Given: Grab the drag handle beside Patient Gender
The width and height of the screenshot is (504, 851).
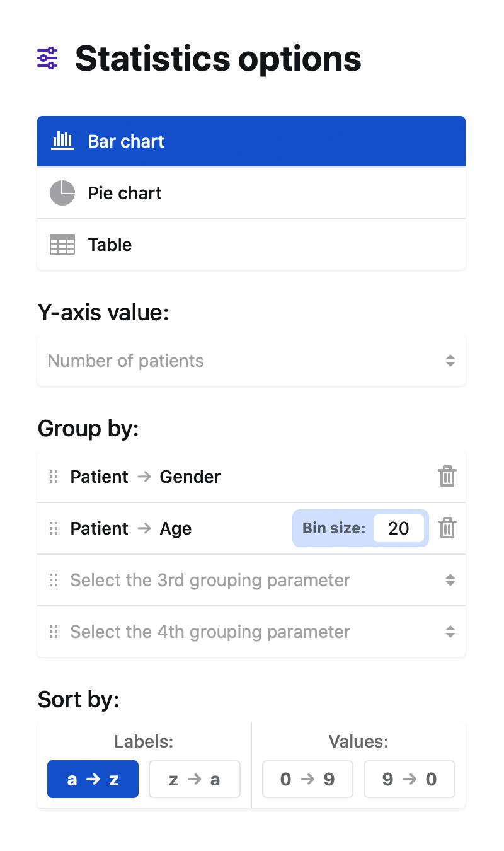Looking at the screenshot, I should click(x=54, y=477).
